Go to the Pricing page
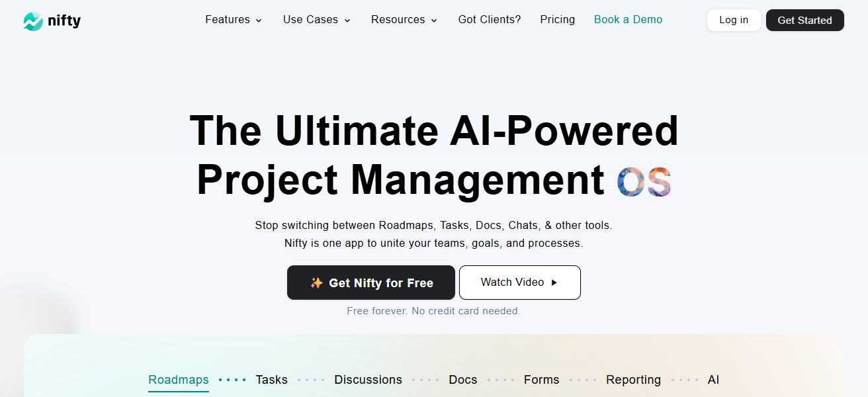The height and width of the screenshot is (397, 868). point(557,20)
